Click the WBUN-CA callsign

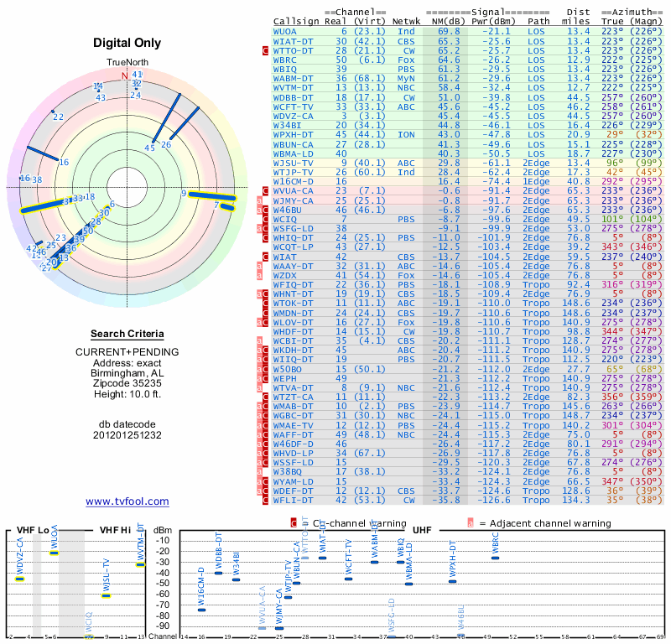293,144
